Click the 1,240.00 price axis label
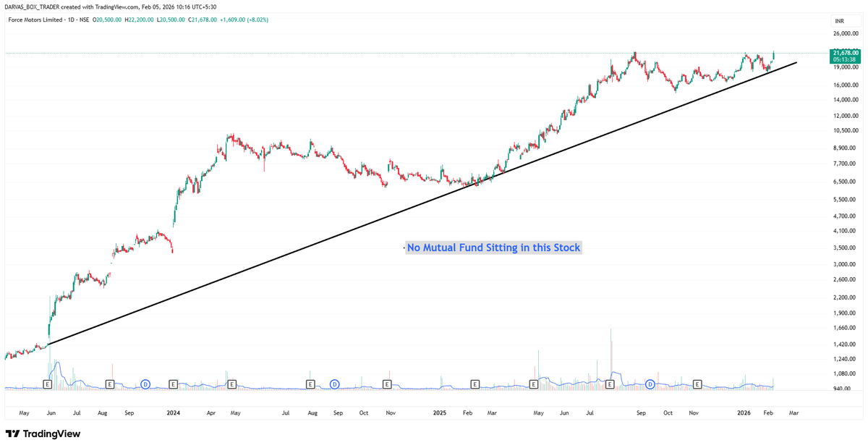 pos(846,359)
